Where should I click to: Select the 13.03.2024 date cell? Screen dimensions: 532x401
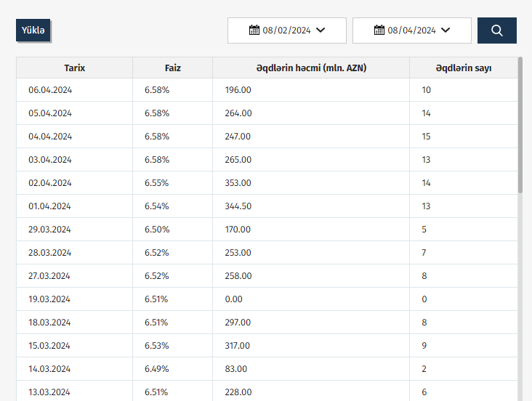[50, 392]
